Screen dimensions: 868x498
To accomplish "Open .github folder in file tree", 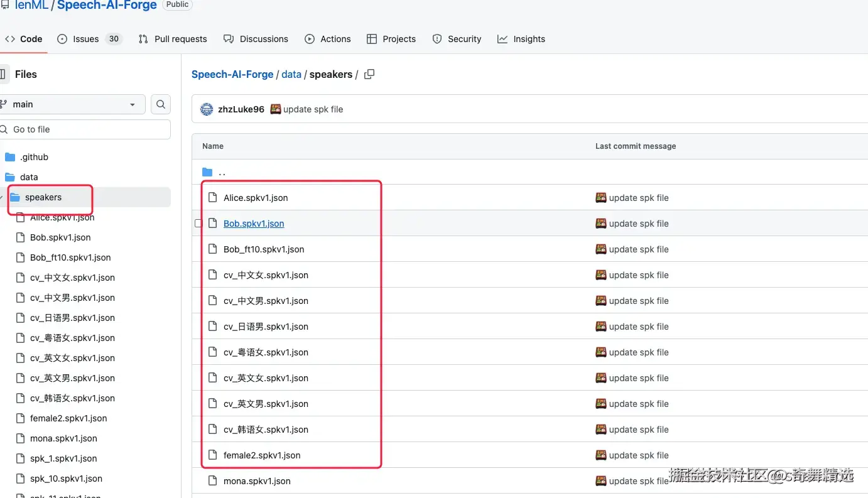I will point(34,157).
